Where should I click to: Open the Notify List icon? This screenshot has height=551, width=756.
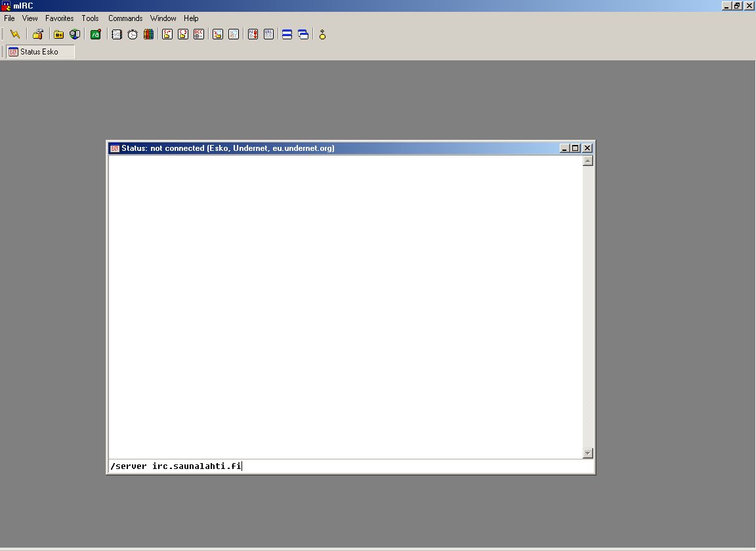[253, 34]
